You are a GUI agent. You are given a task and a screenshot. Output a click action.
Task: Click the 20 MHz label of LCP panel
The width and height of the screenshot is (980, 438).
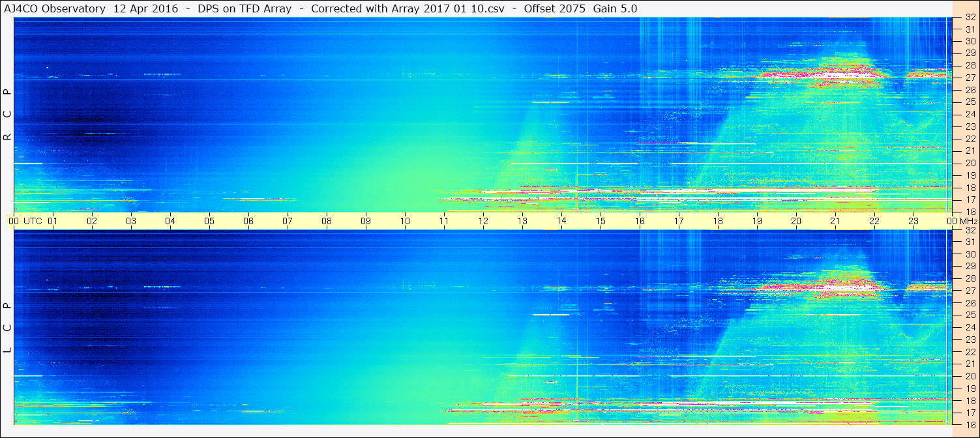pyautogui.click(x=970, y=376)
